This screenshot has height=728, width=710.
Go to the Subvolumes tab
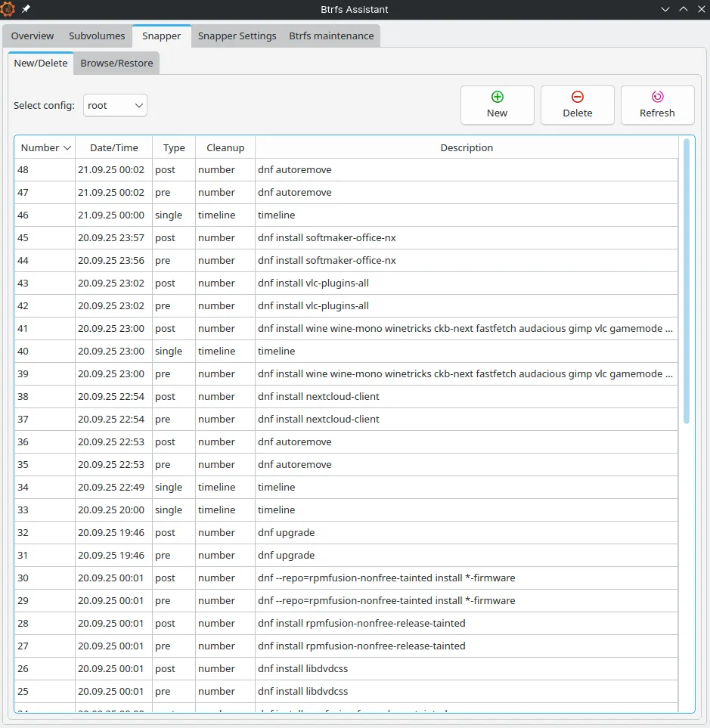click(97, 36)
